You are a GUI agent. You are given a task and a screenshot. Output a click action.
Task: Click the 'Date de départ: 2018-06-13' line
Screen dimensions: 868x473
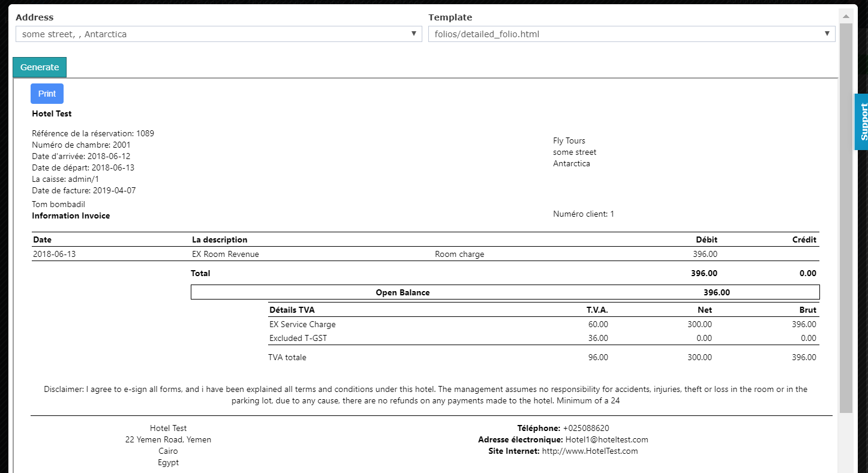pyautogui.click(x=83, y=167)
